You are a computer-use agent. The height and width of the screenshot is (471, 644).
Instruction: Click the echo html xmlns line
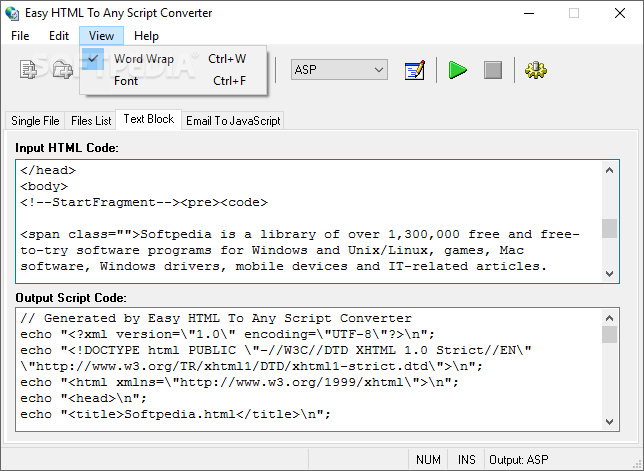(x=239, y=382)
